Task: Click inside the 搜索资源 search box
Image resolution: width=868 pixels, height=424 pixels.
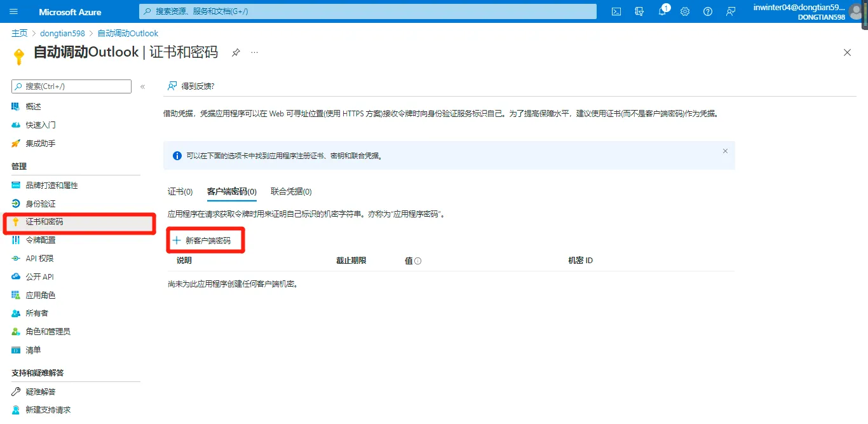Action: pos(367,11)
